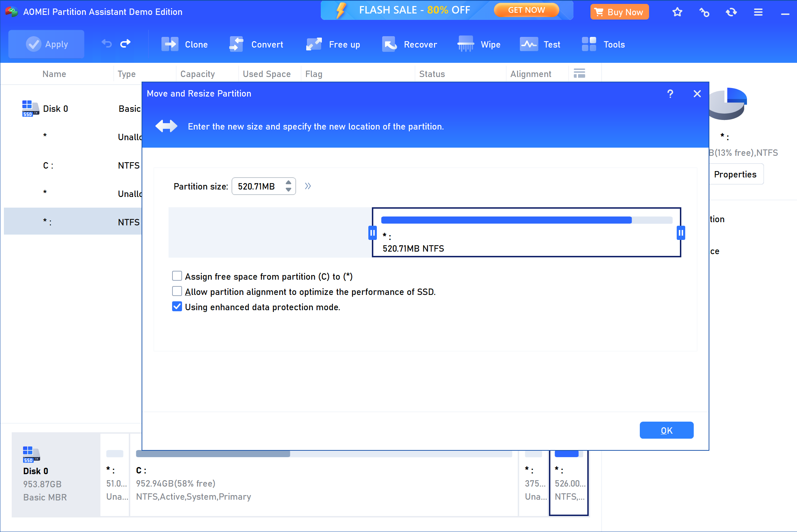The image size is (797, 532).
Task: Click the right resize handle of the partition bar
Action: pyautogui.click(x=681, y=233)
